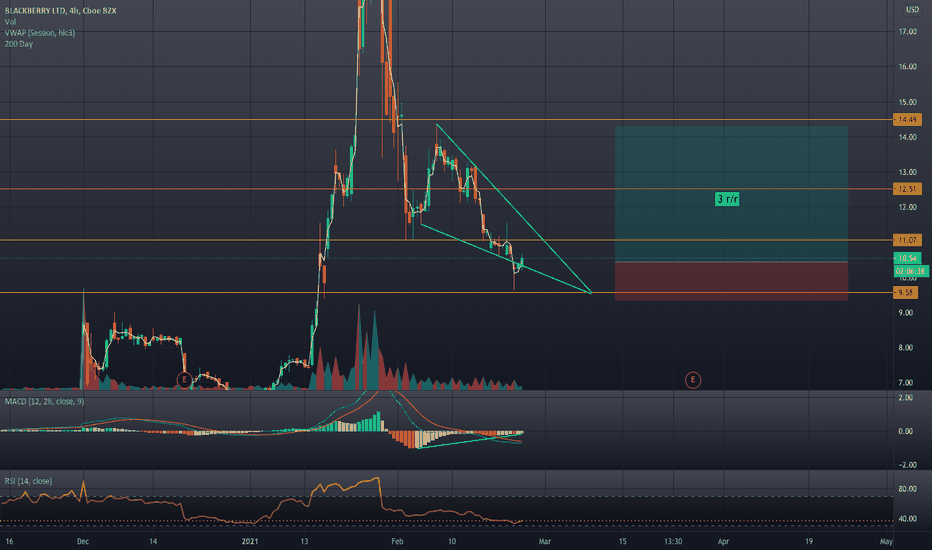Click the earnings E marker in December

pyautogui.click(x=184, y=379)
